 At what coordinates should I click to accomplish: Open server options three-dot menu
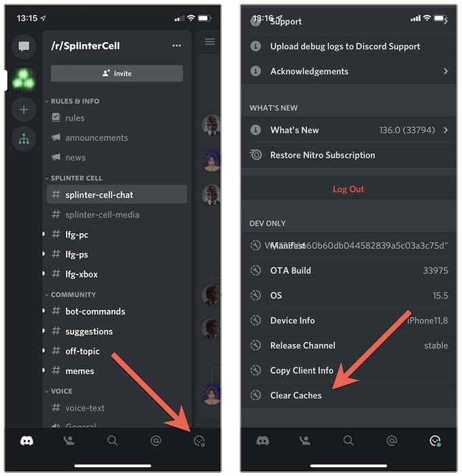click(x=177, y=46)
